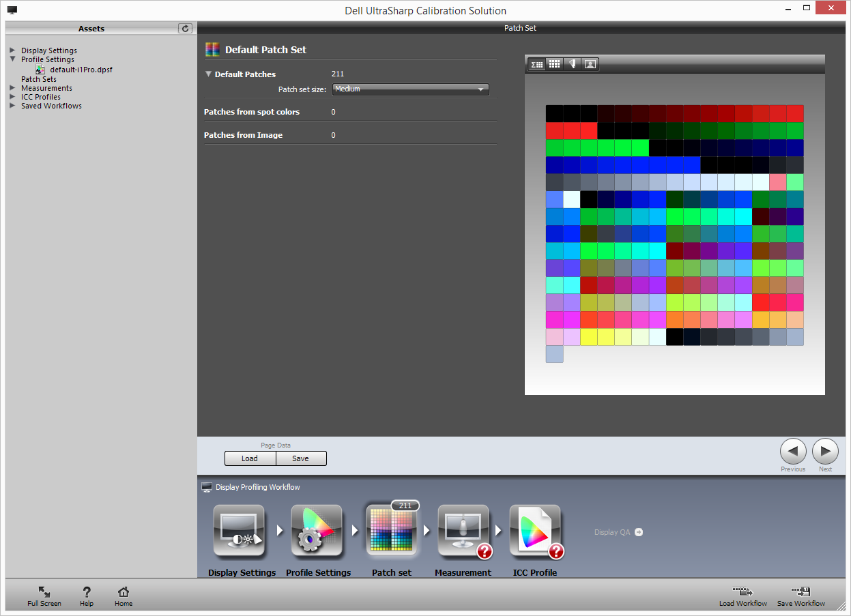
Task: Open the Patch set size dropdown
Action: click(411, 89)
